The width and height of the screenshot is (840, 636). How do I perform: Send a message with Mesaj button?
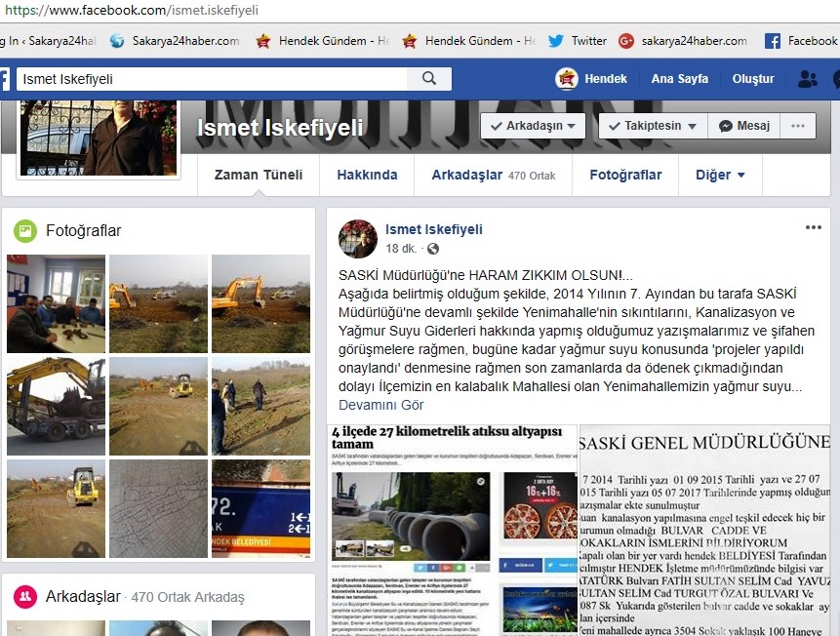[744, 126]
